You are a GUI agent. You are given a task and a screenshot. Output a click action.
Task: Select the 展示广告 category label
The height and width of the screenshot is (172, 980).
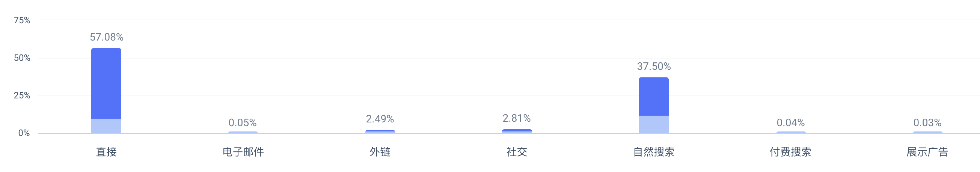[927, 152]
